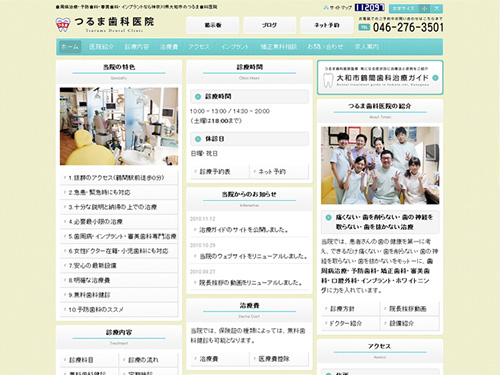500x375 pixels.
Task: Click the round bullet icon beside 休診日
Action: 198,139
